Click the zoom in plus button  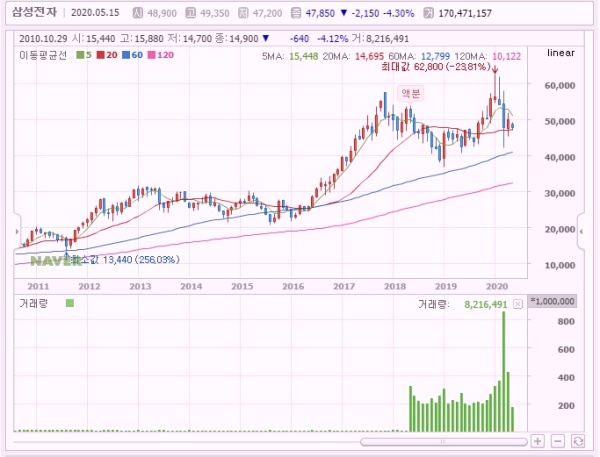[x=538, y=441]
